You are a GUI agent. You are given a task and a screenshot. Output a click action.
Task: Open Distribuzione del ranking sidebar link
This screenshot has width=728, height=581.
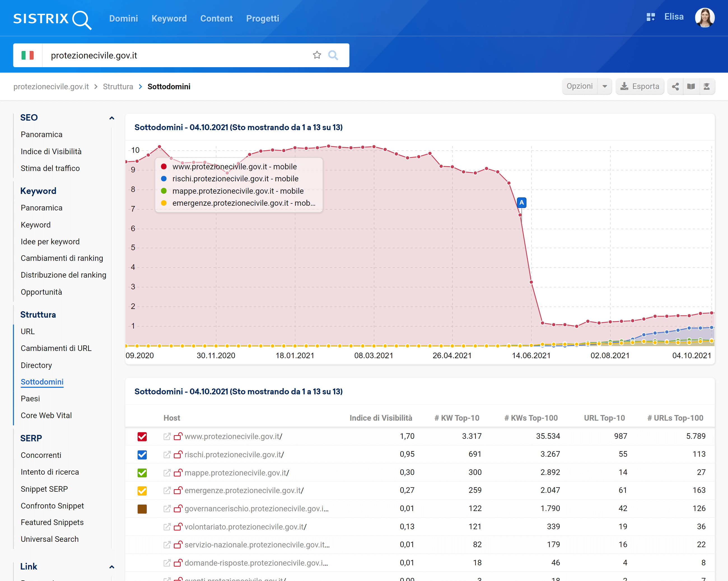click(x=64, y=275)
